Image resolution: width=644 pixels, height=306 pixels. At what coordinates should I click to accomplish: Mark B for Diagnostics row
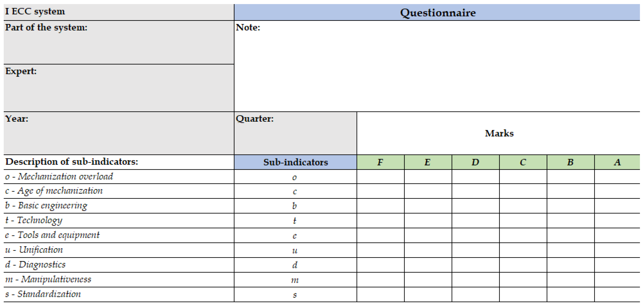571,265
